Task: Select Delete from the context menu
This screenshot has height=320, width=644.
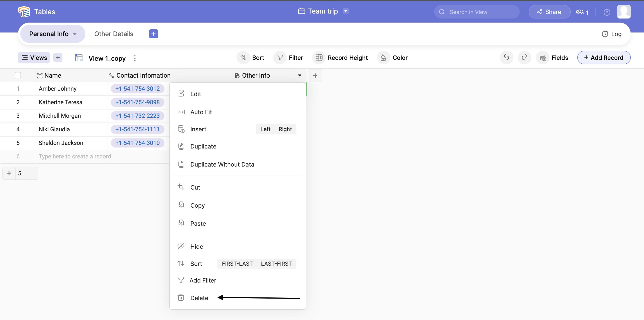Action: [199, 298]
